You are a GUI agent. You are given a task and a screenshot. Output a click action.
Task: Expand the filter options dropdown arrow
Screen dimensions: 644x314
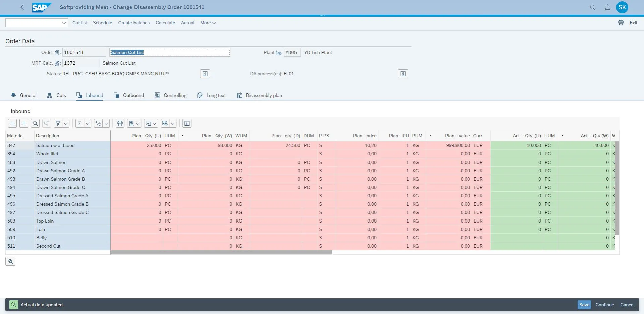pos(66,123)
